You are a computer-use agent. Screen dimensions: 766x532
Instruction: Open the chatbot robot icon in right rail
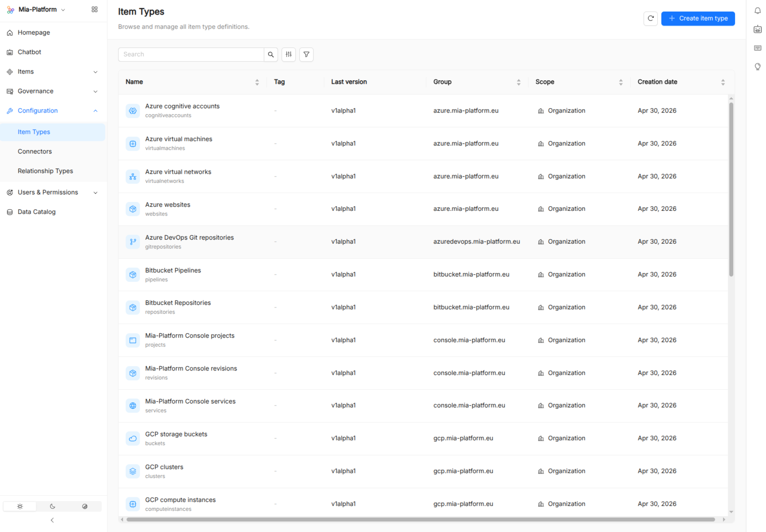coord(757,29)
